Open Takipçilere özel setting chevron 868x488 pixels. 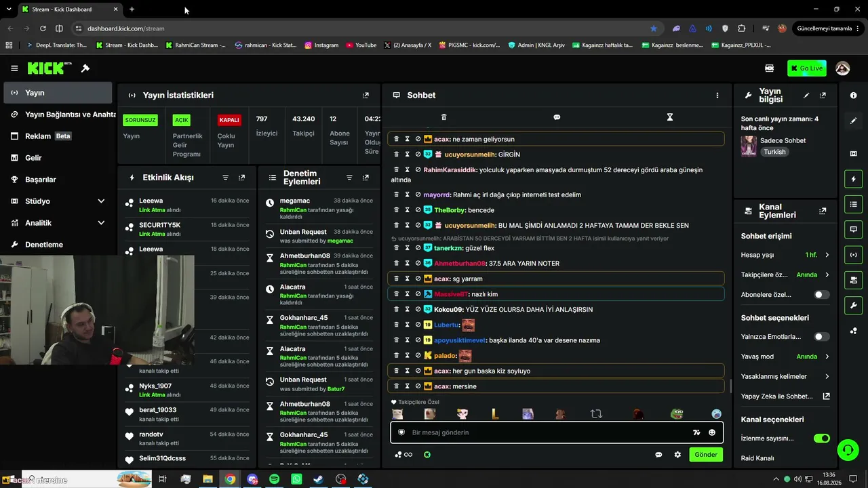pyautogui.click(x=827, y=275)
